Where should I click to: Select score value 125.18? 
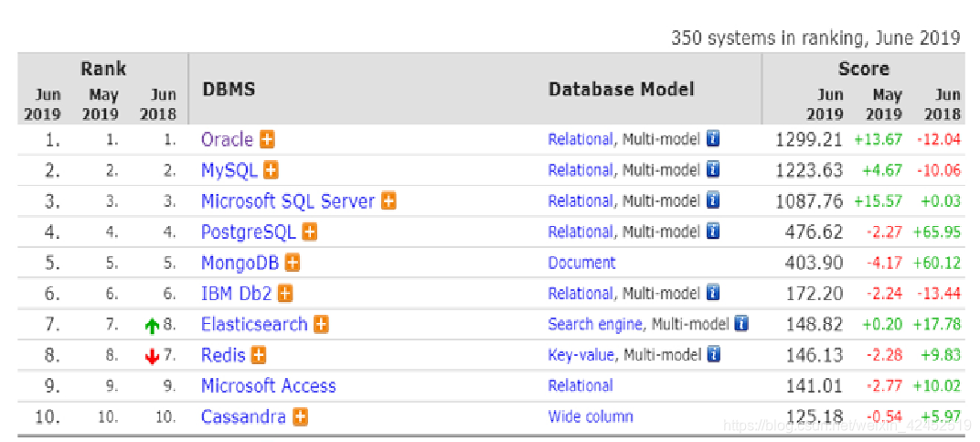click(x=815, y=416)
